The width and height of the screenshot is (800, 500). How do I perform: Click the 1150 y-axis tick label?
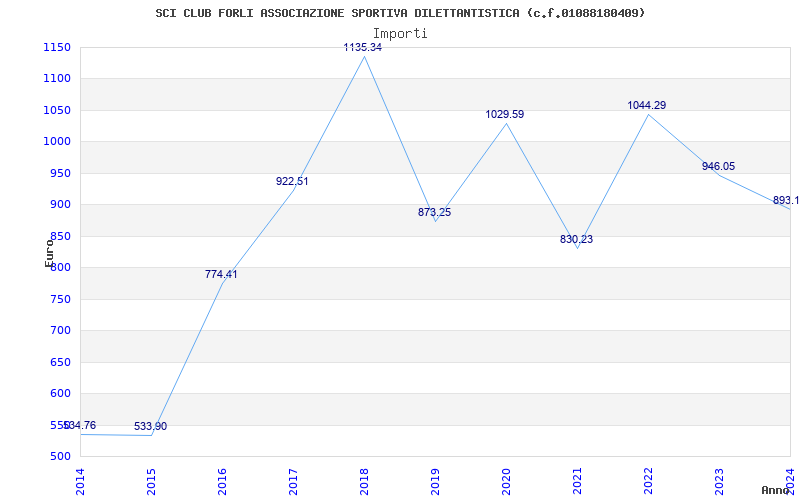click(57, 47)
